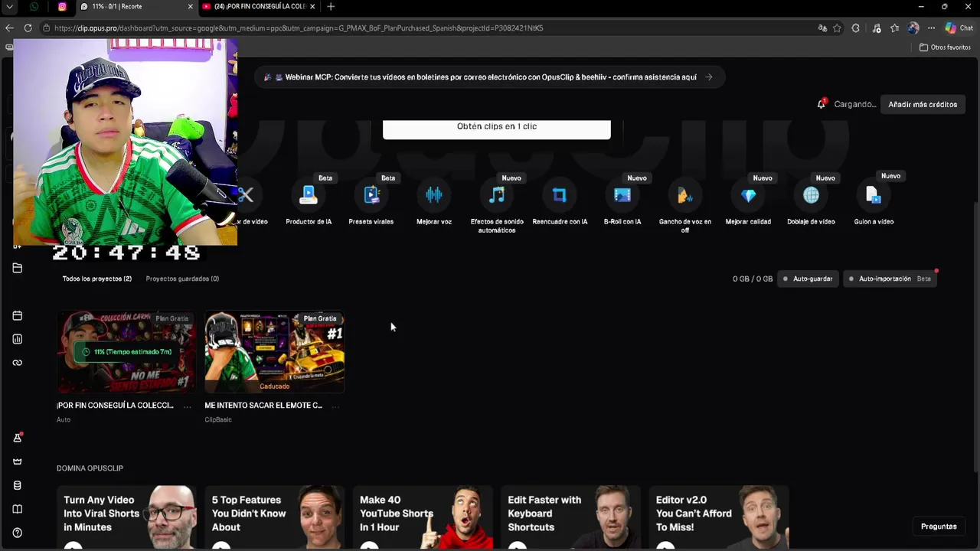Bookmark this page with the star icon

pos(838,28)
